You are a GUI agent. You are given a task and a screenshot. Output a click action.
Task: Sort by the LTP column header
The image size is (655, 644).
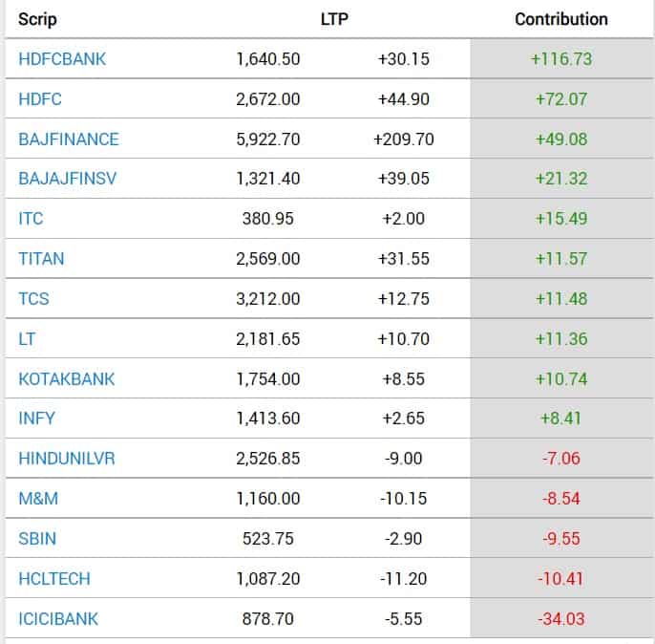[x=334, y=19]
